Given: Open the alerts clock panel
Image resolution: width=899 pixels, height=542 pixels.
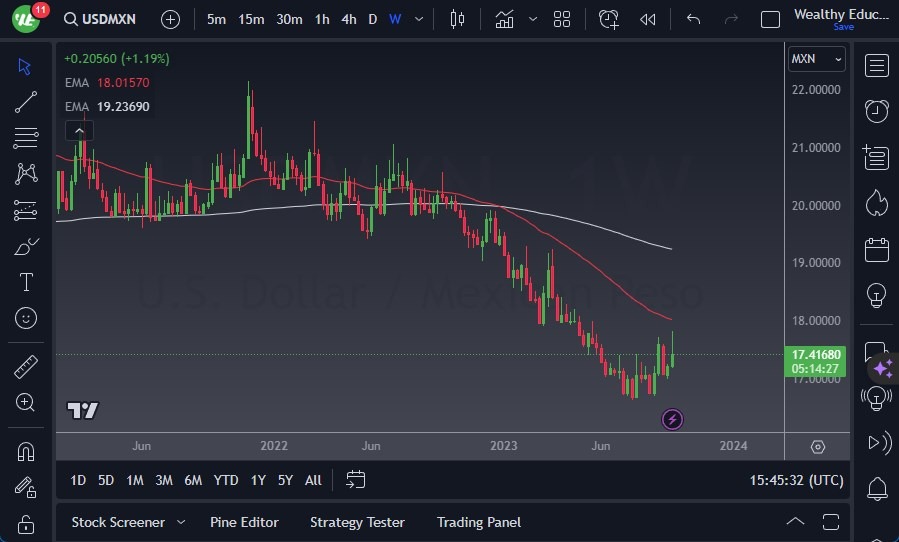Looking at the screenshot, I should [x=877, y=111].
